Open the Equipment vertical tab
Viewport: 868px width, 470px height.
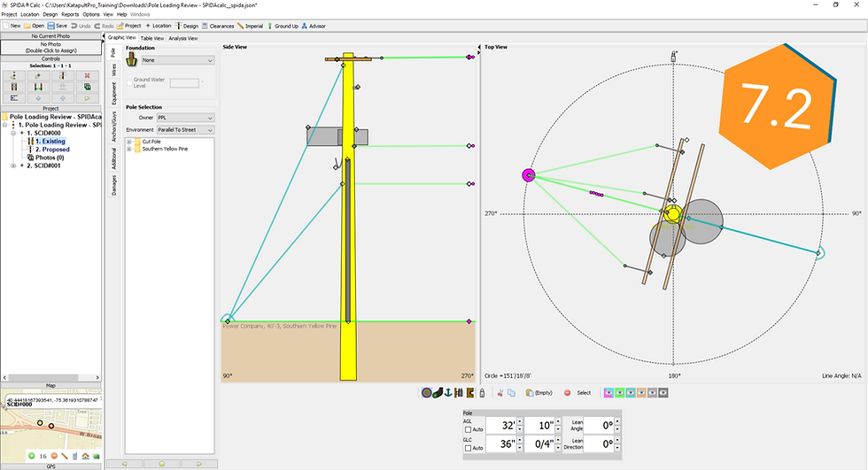pos(114,93)
